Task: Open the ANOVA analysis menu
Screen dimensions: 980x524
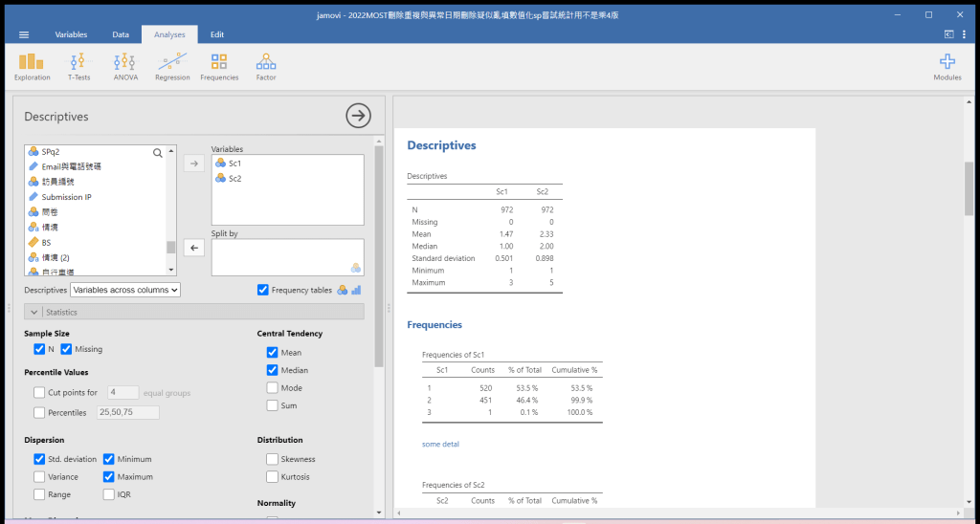Action: point(125,65)
